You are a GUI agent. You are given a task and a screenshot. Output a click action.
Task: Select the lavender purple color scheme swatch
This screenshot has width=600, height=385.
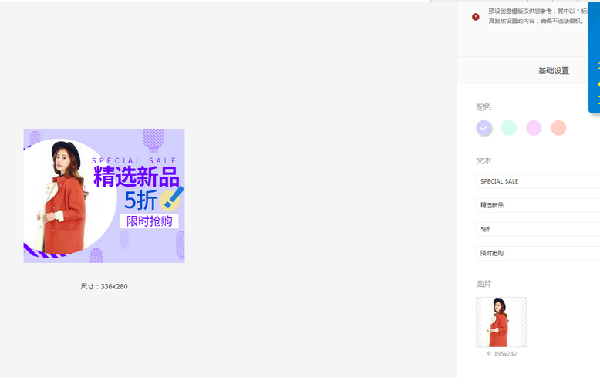click(484, 128)
